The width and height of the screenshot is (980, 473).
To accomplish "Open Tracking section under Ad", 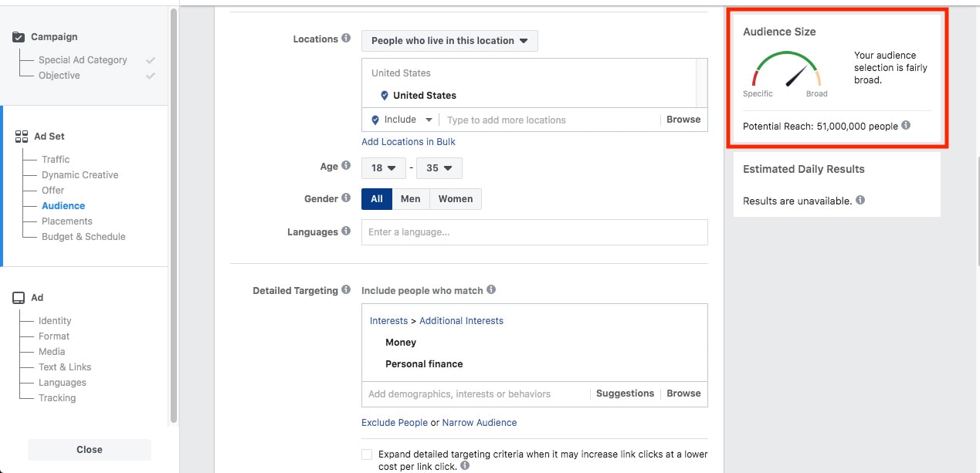I will pyautogui.click(x=57, y=397).
